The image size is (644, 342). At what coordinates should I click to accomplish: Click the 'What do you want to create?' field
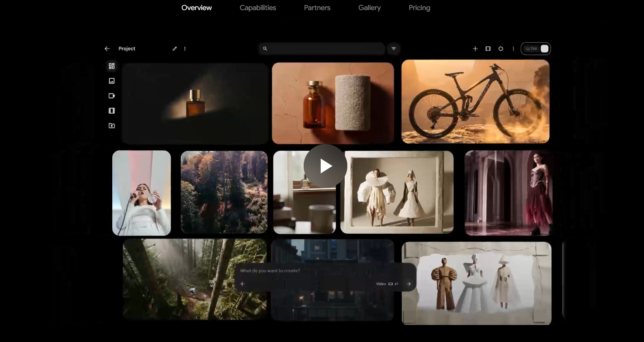(x=306, y=271)
